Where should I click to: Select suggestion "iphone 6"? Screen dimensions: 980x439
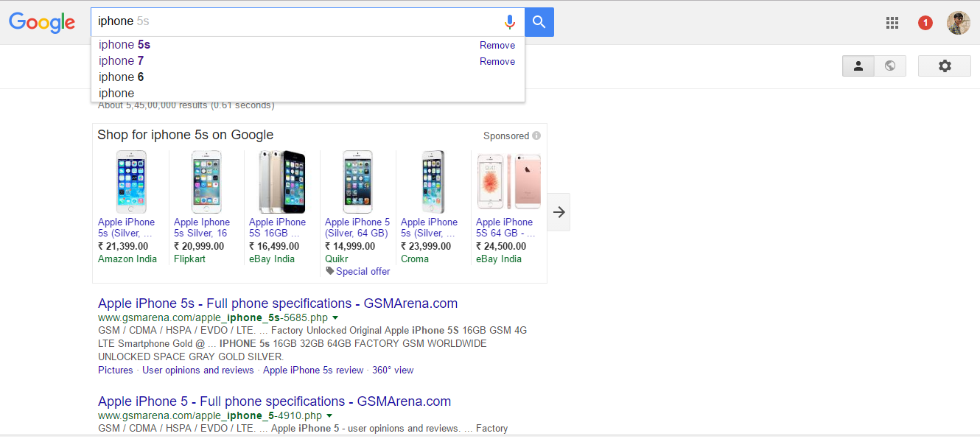(308, 77)
